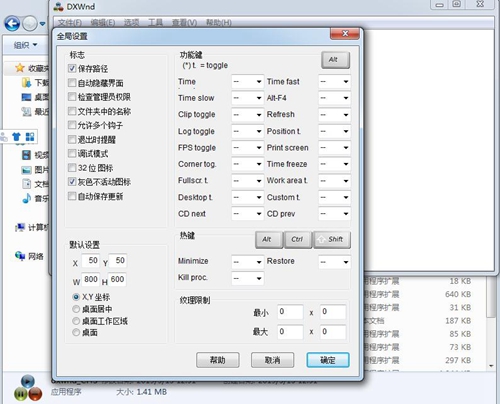
Task: Toggle the 保存路径 checkbox
Action: click(x=72, y=69)
